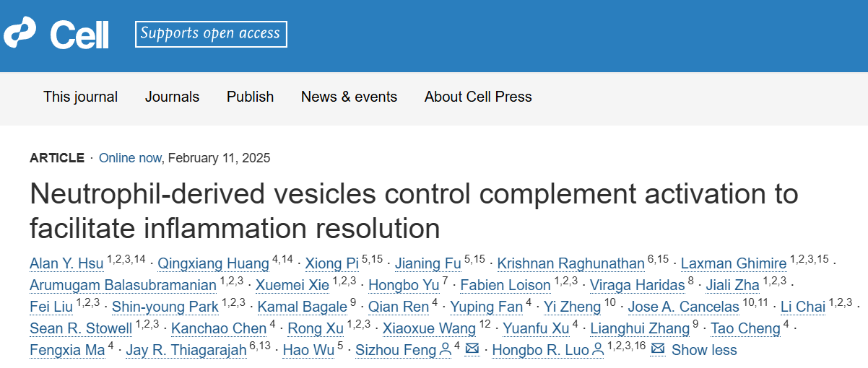
Task: Click the Supports open access badge
Action: coord(211,34)
